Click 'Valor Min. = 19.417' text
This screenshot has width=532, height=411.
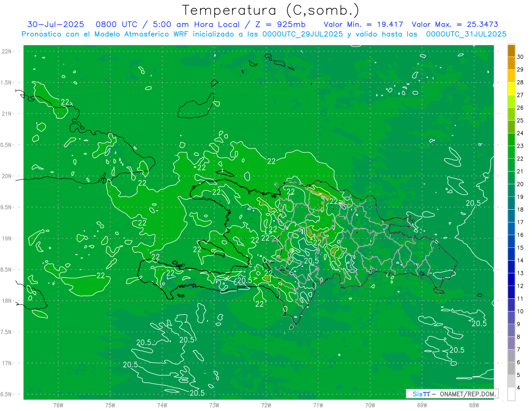coord(364,24)
